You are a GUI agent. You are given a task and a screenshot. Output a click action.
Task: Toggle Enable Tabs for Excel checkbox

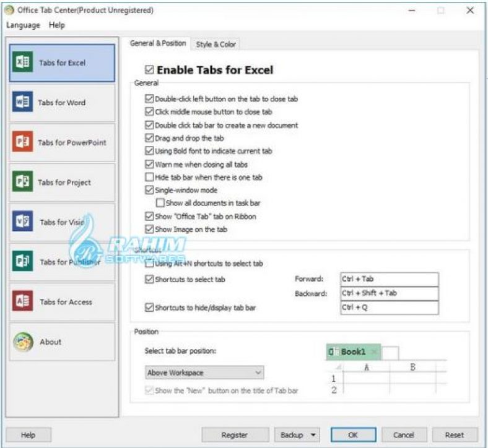click(149, 69)
